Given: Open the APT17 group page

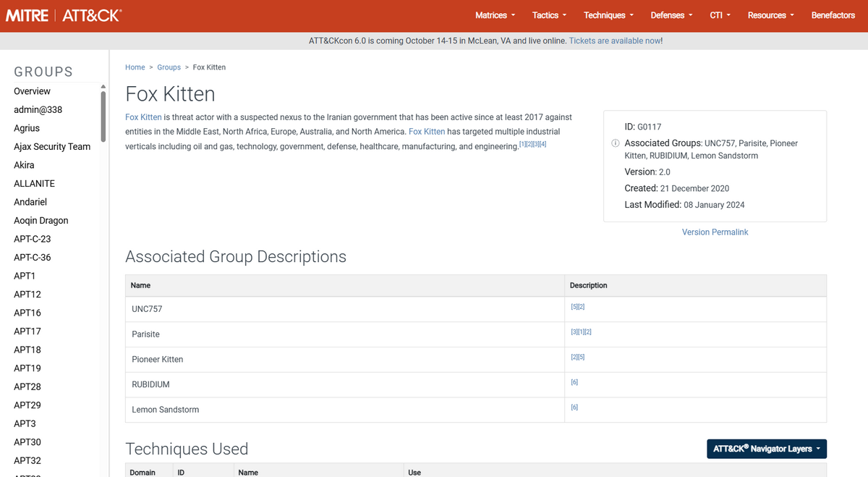Looking at the screenshot, I should (27, 332).
